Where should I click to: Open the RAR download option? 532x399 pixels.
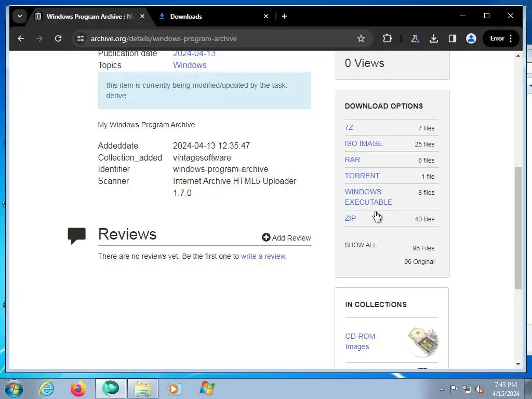(x=352, y=159)
